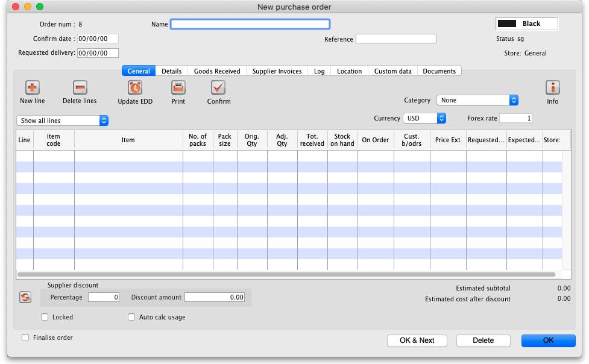Minimize window with the yellow button
Screen dimensions: 589x364
(28, 7)
